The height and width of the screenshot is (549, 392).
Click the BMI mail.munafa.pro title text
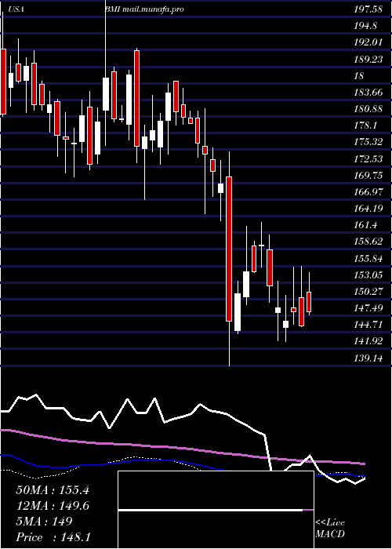click(x=144, y=9)
